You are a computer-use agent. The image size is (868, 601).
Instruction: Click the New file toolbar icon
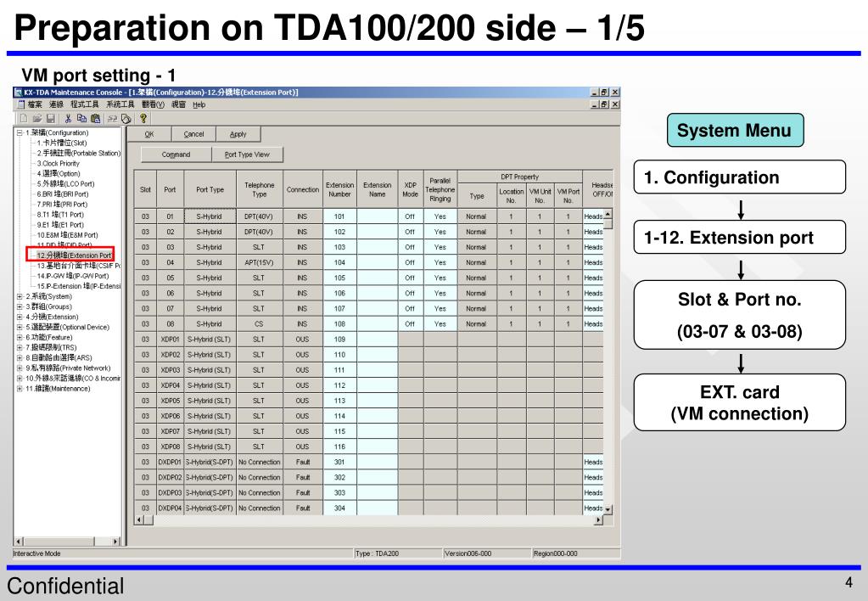[24, 118]
